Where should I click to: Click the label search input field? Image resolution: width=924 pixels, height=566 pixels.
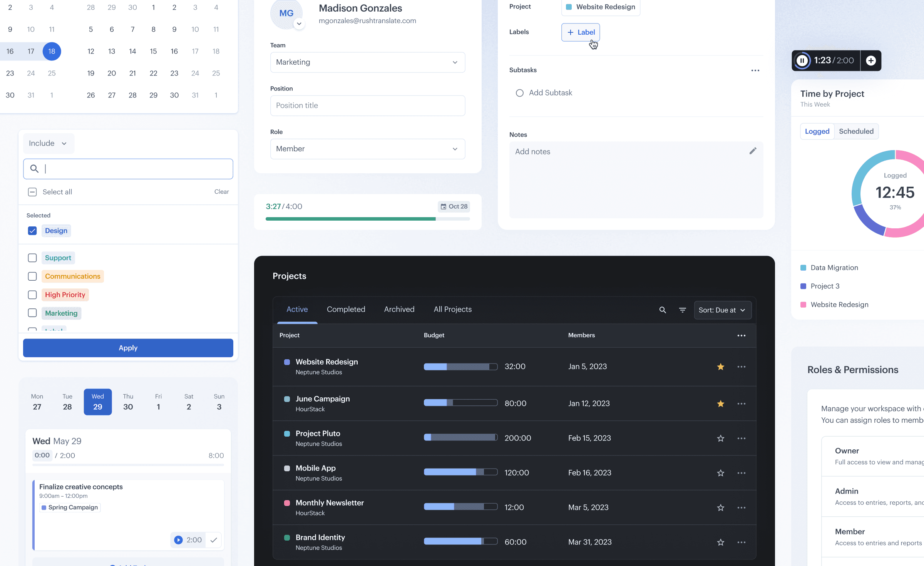(128, 169)
